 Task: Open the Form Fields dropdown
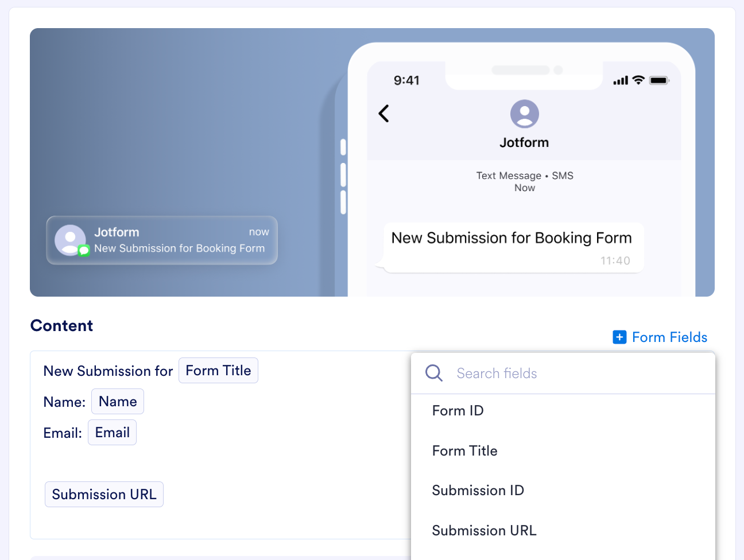(660, 337)
